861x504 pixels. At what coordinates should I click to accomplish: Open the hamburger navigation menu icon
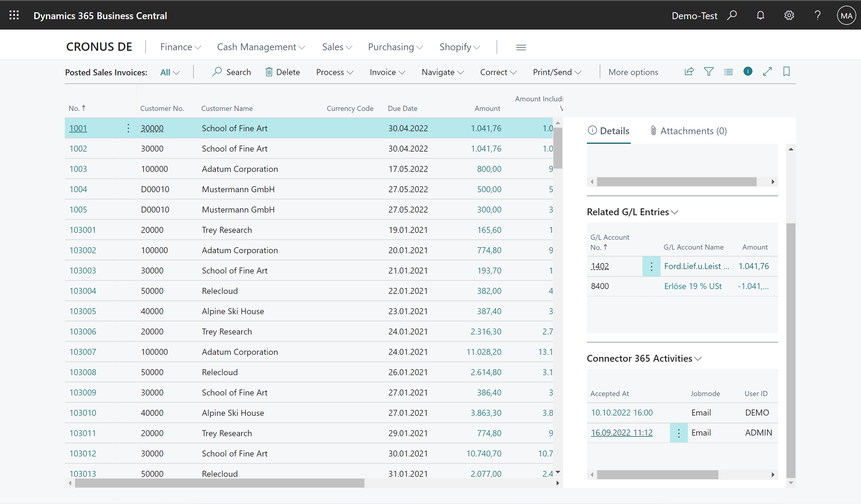[521, 47]
